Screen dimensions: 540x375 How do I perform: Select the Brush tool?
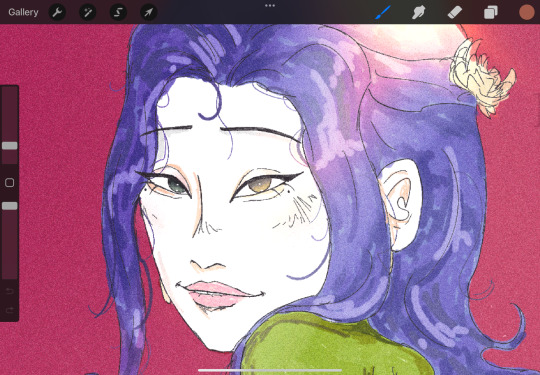[383, 12]
